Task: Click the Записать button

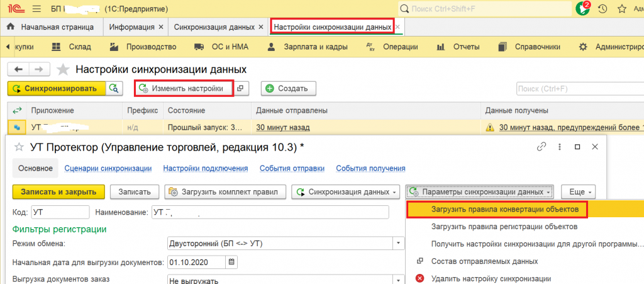Action: [x=136, y=192]
